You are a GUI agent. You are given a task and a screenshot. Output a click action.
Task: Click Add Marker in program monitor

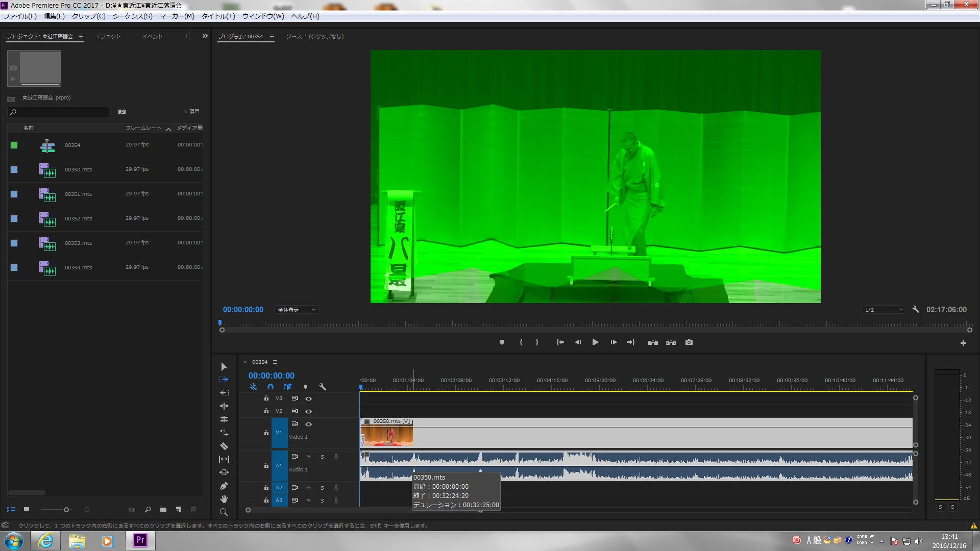502,342
